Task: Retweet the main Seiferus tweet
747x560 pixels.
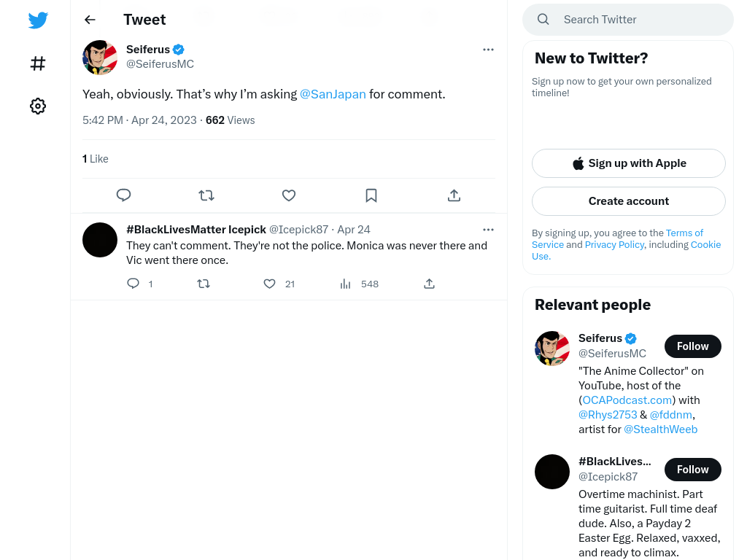Action: (206, 195)
